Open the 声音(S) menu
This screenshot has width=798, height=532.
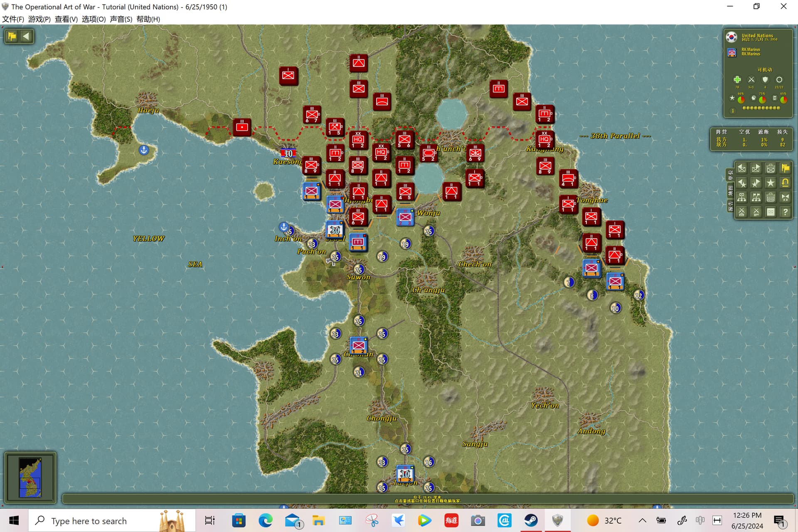[121, 19]
